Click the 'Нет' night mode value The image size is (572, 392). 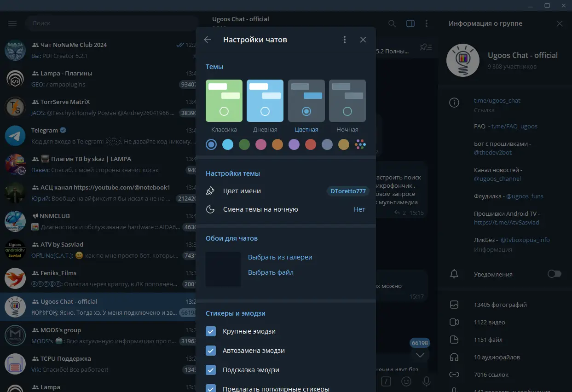[x=359, y=209]
